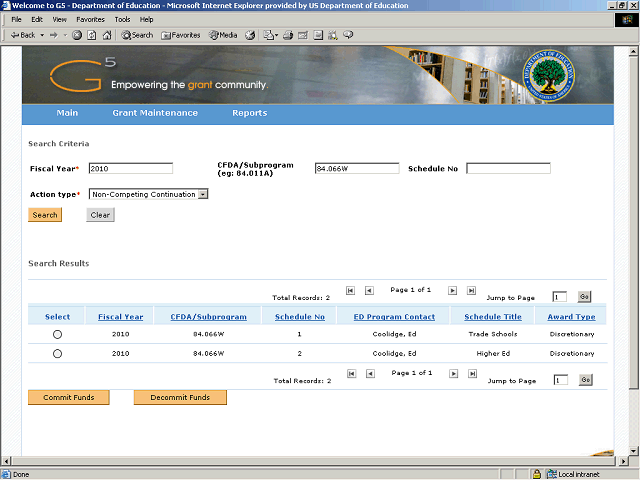Open the Mail dropdown arrow
Viewport: 640px width, 480px height.
coord(277,35)
